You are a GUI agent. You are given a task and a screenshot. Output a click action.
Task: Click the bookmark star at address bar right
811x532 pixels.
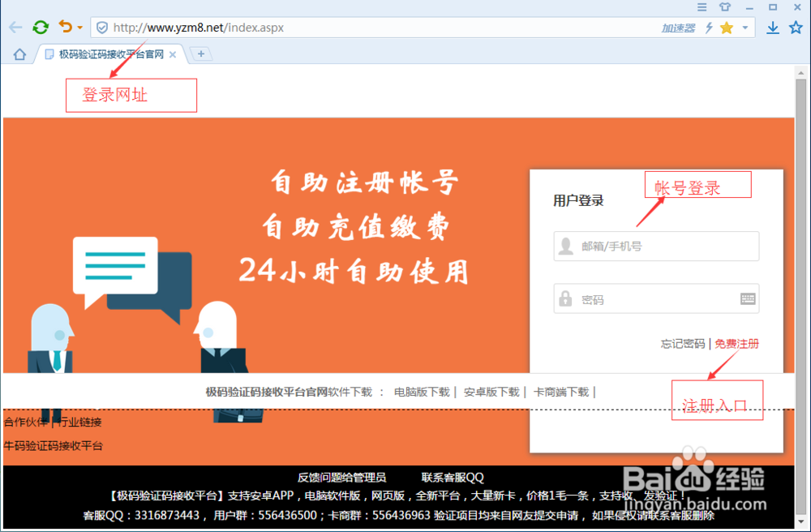pos(797,27)
